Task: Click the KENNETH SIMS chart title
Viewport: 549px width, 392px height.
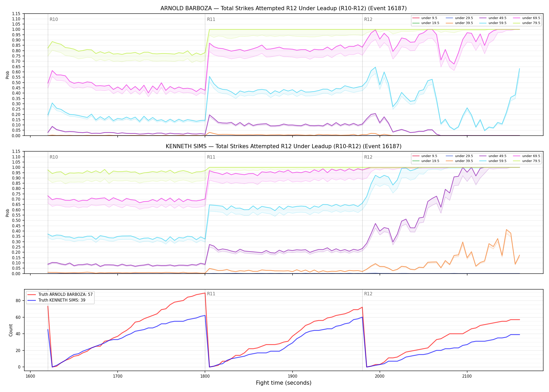Action: pos(283,146)
